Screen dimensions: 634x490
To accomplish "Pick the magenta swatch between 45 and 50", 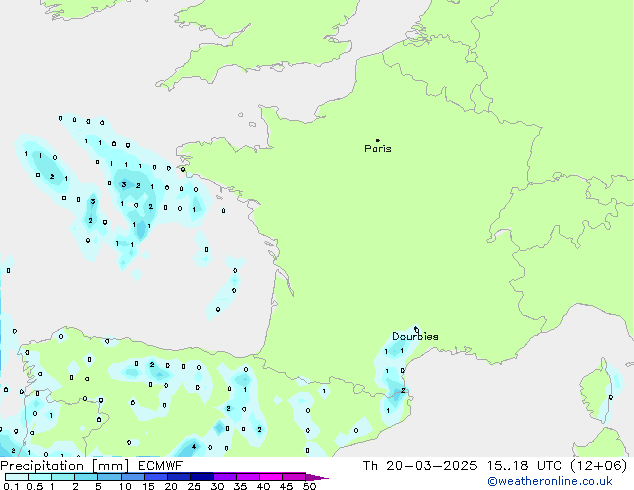I will click(294, 477).
